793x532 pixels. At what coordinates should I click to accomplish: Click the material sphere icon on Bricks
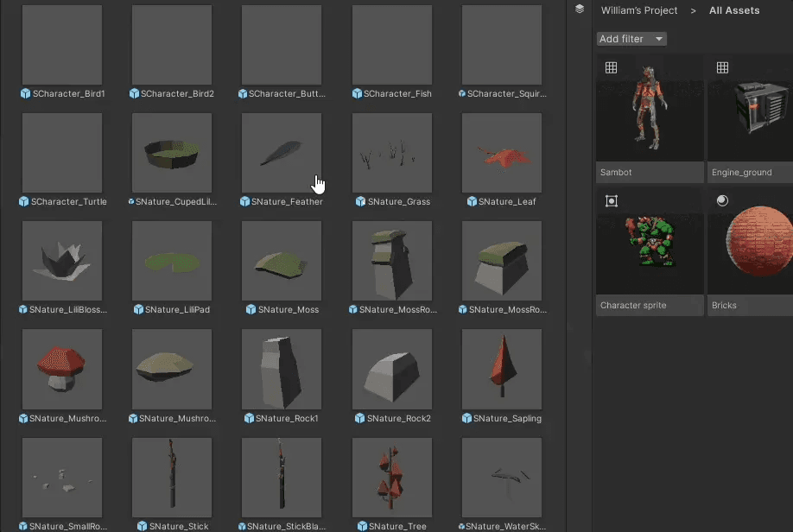[722, 200]
